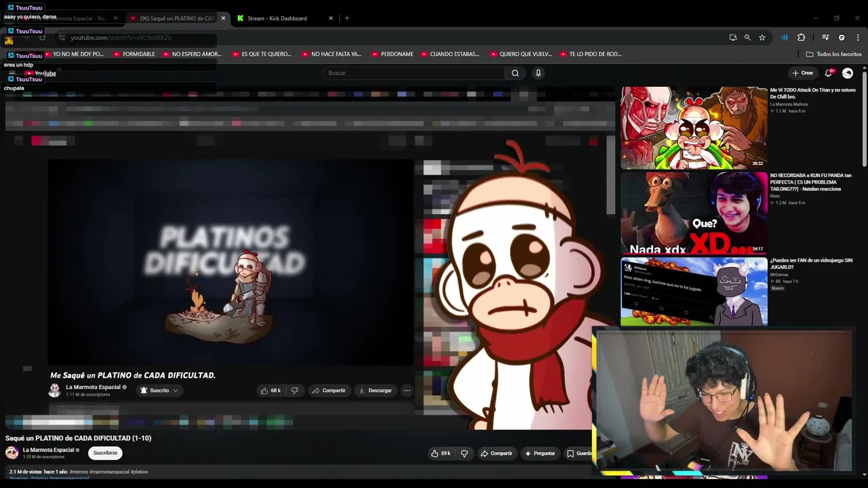Like the inner video with 68 k likes
The height and width of the screenshot is (488, 868).
click(x=271, y=390)
